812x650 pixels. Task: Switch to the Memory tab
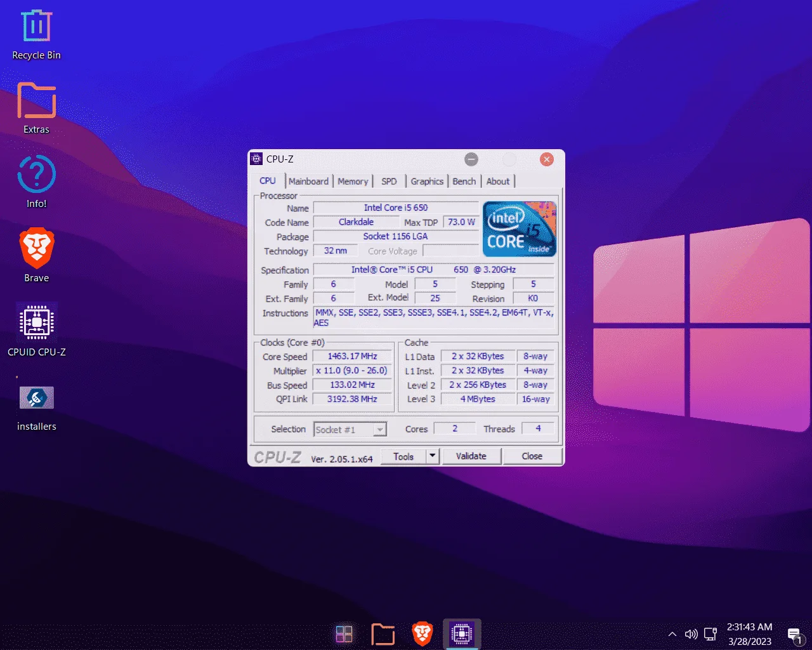(353, 182)
